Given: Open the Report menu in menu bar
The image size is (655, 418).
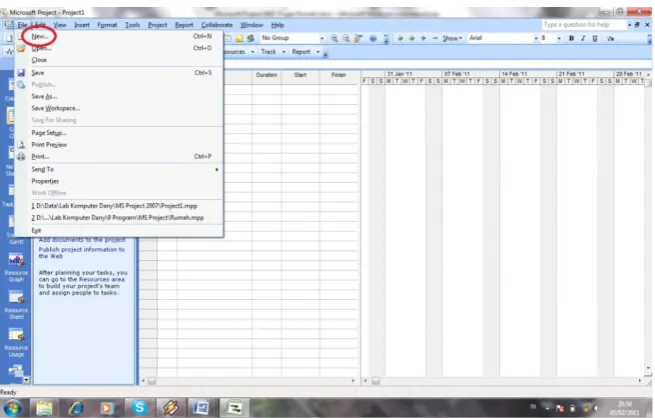Looking at the screenshot, I should tap(184, 25).
